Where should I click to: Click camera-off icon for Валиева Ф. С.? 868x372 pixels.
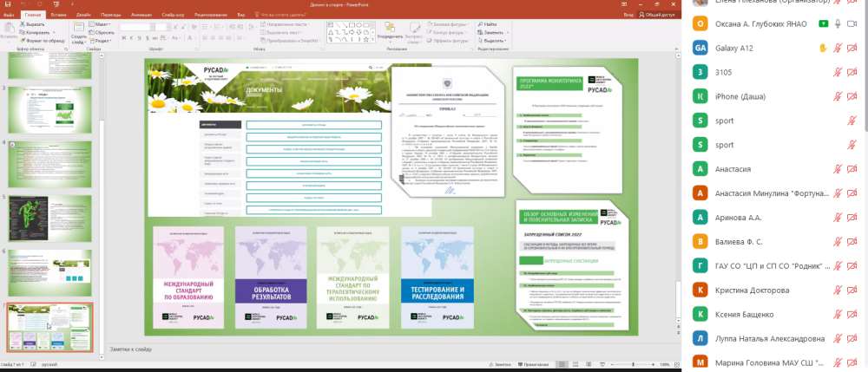click(x=852, y=242)
